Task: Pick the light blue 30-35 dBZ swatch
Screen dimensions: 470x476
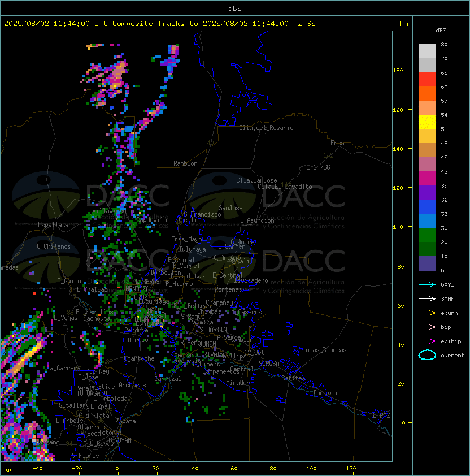Action: point(427,220)
